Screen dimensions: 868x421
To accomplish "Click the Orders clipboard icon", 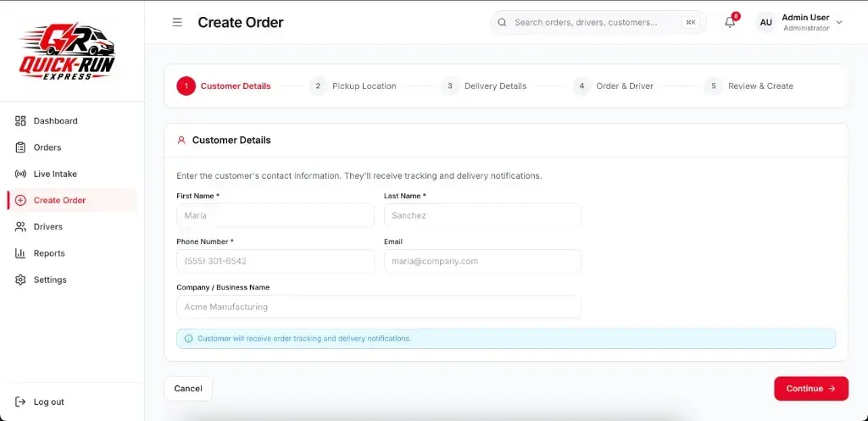I will coord(20,147).
